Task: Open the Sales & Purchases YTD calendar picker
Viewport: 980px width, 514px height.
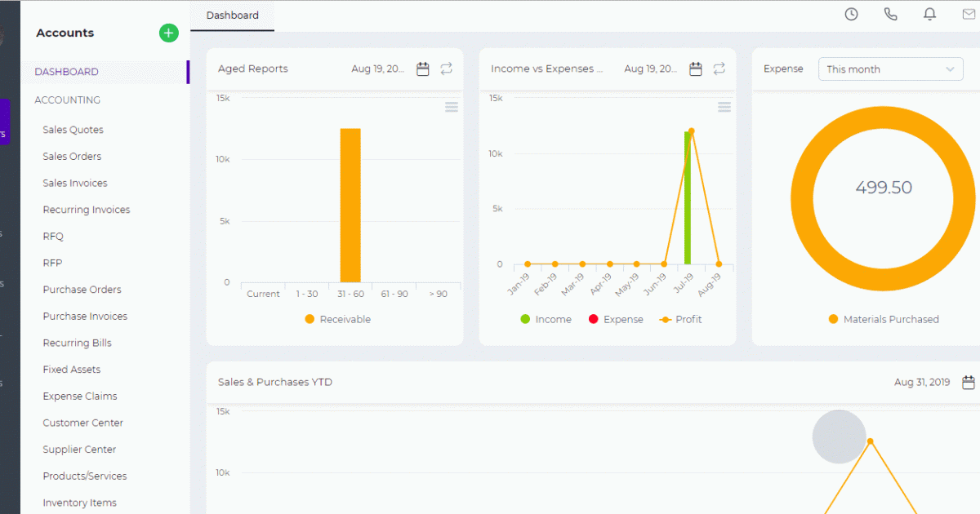Action: 969,382
